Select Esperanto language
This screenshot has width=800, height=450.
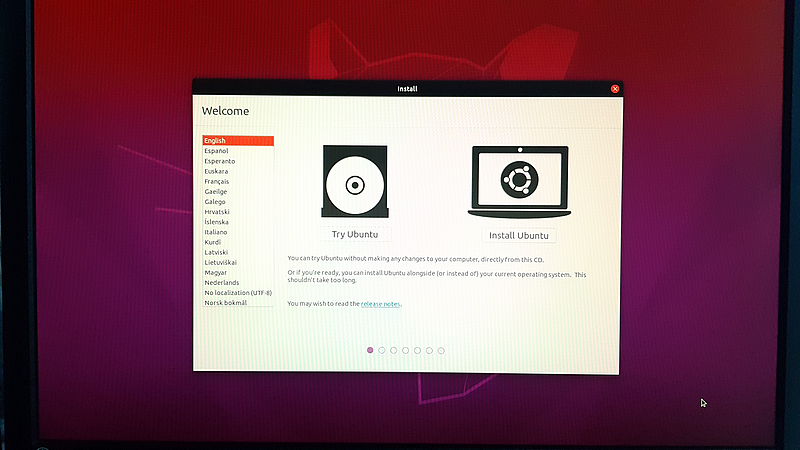(x=238, y=161)
